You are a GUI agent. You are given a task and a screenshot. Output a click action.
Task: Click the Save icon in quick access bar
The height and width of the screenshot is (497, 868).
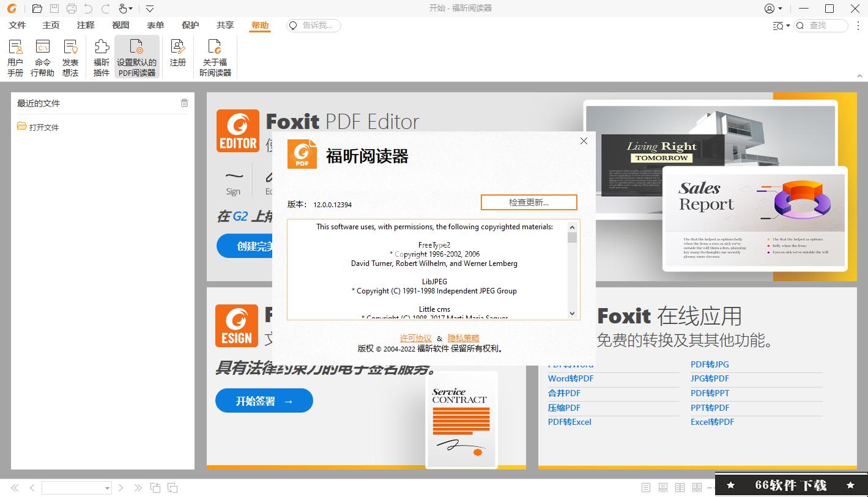54,9
